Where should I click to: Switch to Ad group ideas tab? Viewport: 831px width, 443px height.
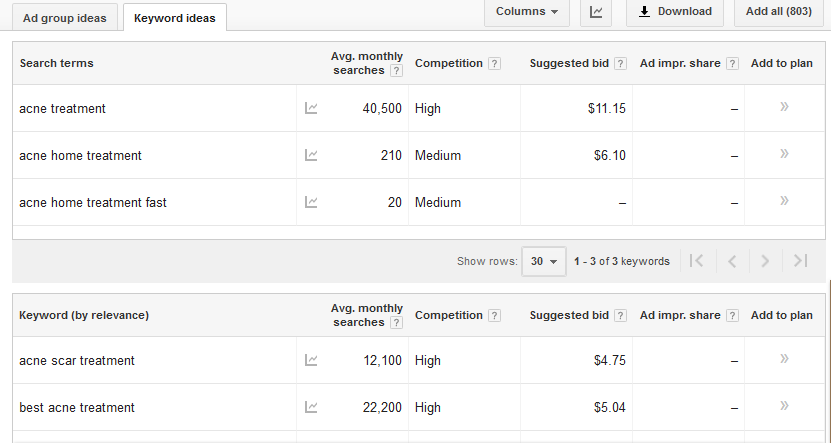coord(65,18)
